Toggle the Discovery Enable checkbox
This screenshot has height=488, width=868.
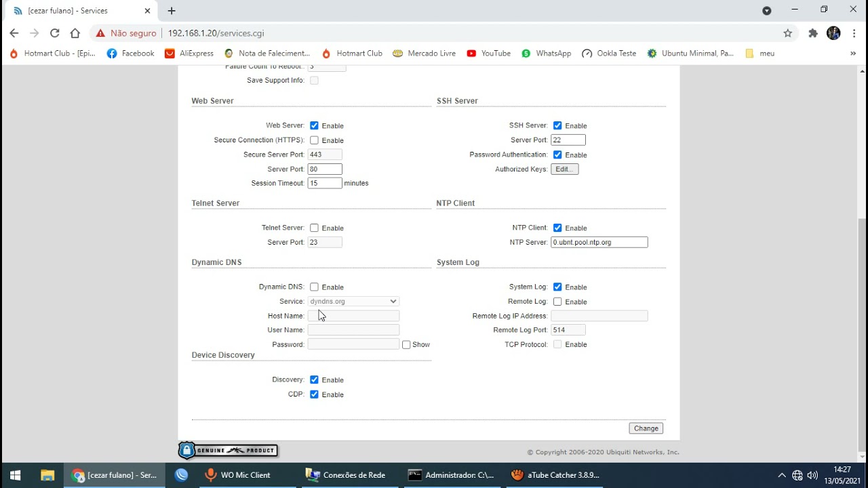coord(314,380)
